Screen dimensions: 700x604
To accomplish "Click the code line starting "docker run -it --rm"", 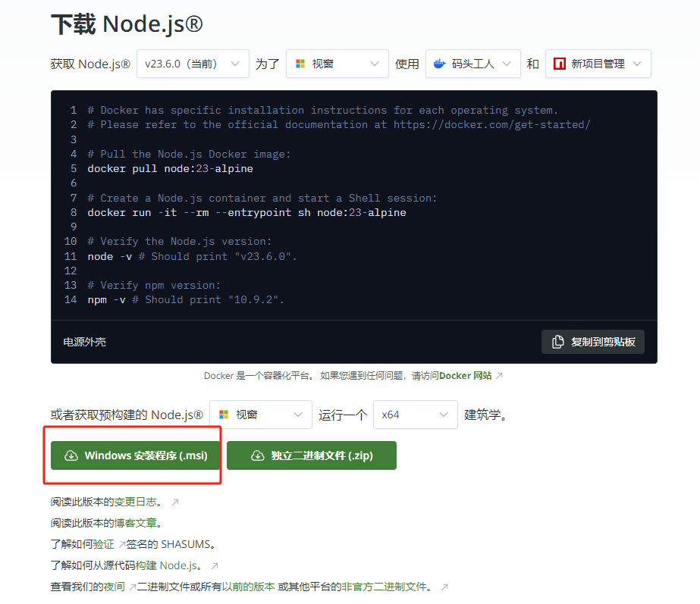I will tap(246, 212).
